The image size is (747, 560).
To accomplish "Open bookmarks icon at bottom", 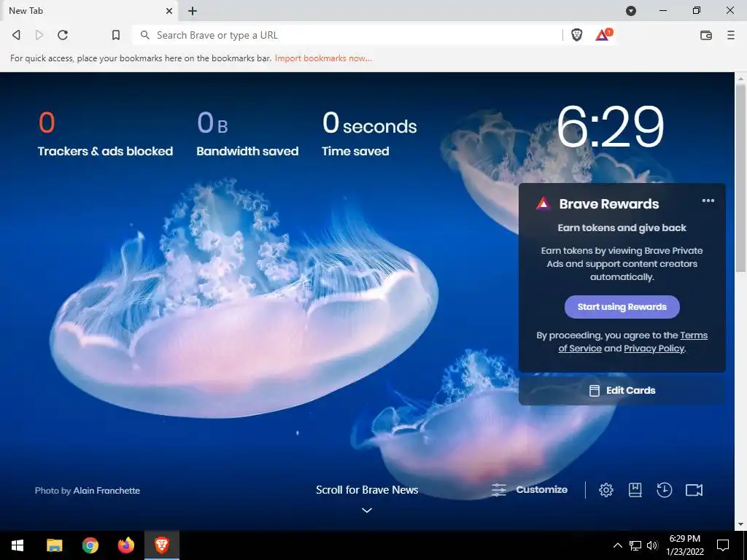I will tap(635, 489).
